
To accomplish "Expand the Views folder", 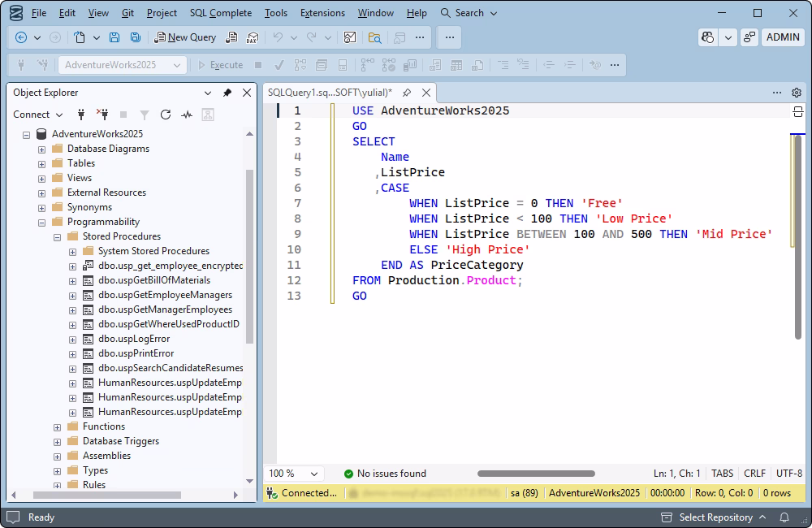I will (41, 179).
